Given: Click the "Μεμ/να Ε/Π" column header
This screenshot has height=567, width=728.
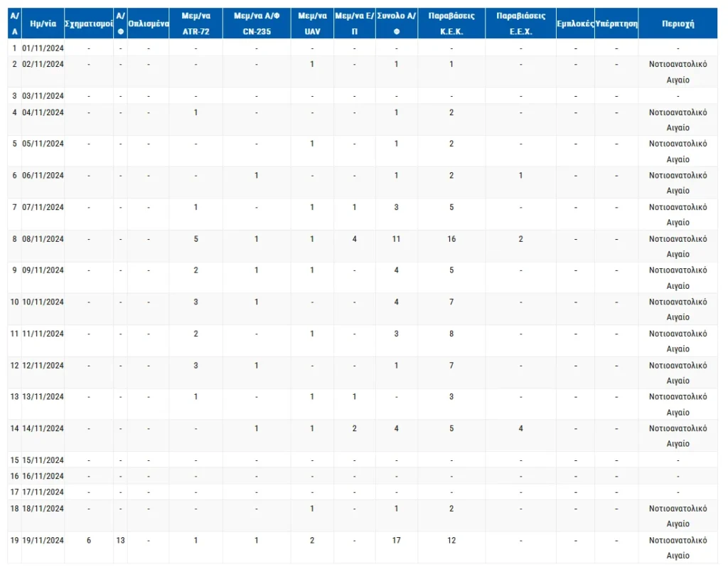Looking at the screenshot, I should coord(354,23).
